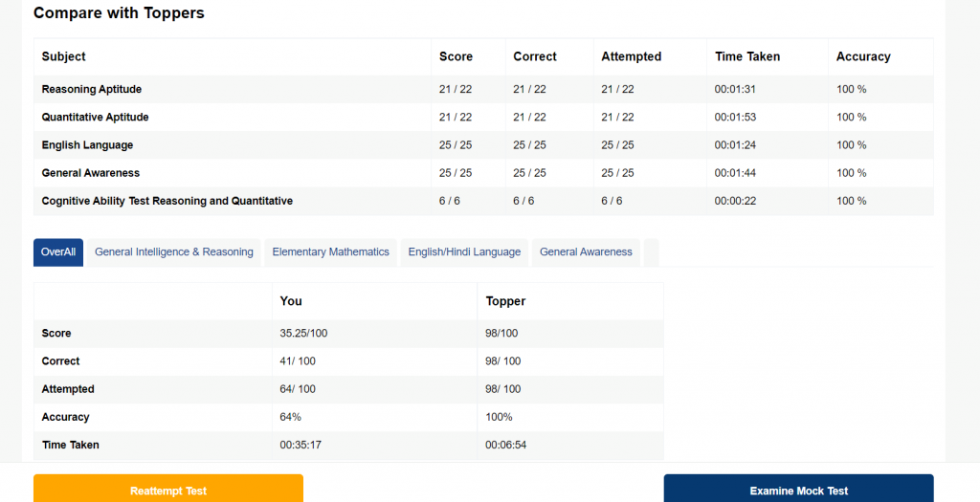Select the Quantitative Aptitude row label

(x=95, y=118)
